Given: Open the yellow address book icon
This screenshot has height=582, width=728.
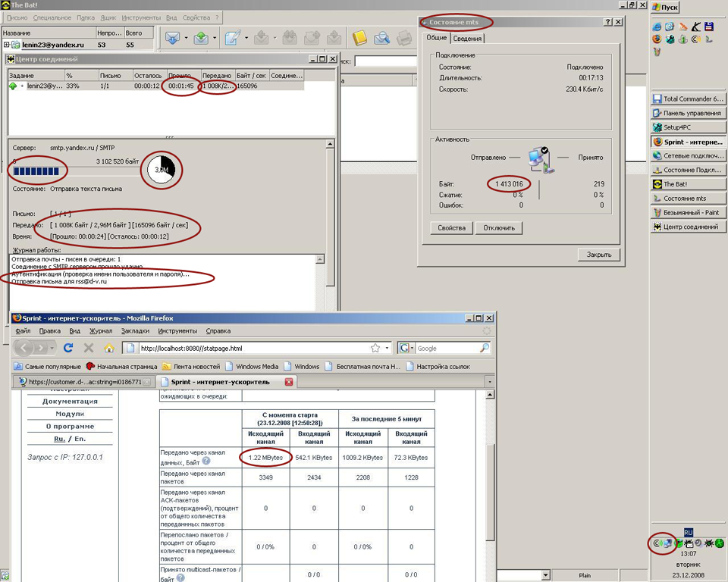Looking at the screenshot, I should point(359,38).
